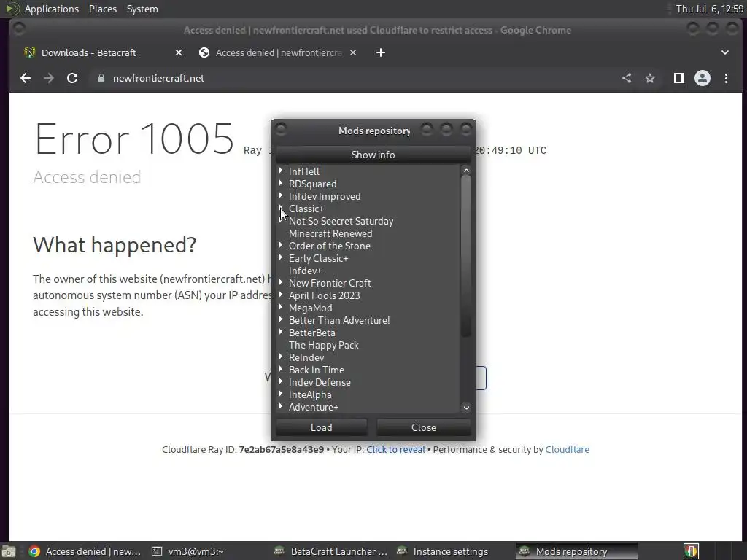Click the mods list scrollbar thumb
The image size is (747, 560).
coord(466,256)
